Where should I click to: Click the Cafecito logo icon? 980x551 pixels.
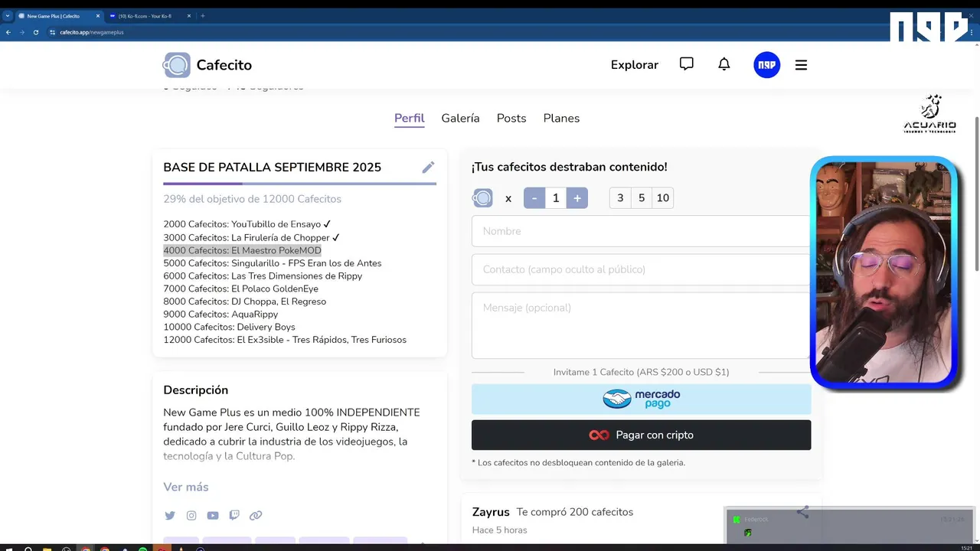176,65
